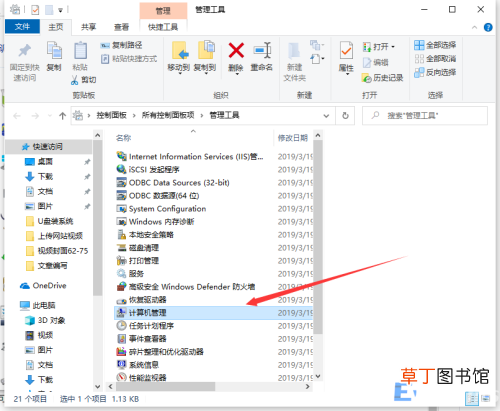Click the 打开 button in the ribbon
This screenshot has height=411, width=500.
tap(379, 47)
